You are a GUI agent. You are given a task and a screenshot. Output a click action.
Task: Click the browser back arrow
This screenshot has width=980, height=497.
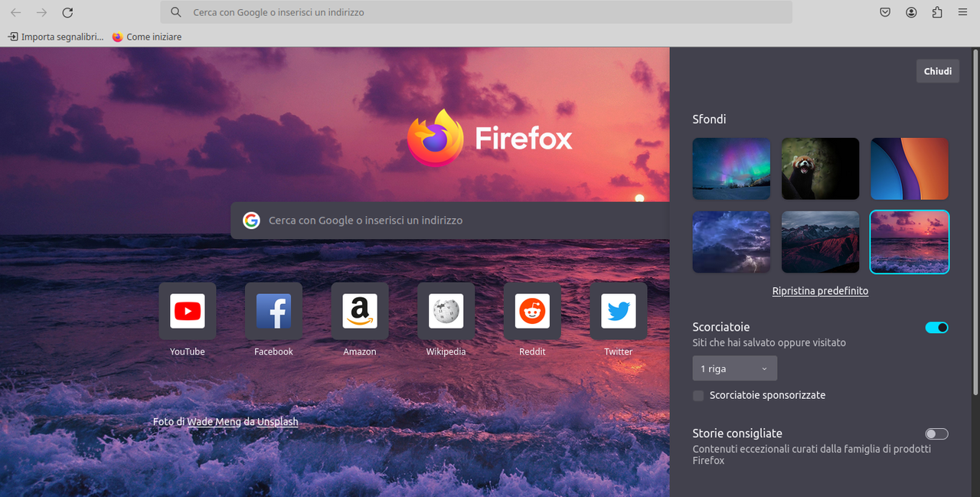15,12
